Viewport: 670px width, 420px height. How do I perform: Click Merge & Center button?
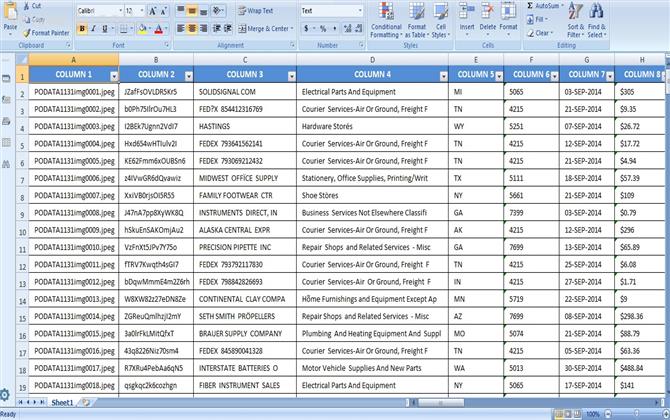[263, 29]
